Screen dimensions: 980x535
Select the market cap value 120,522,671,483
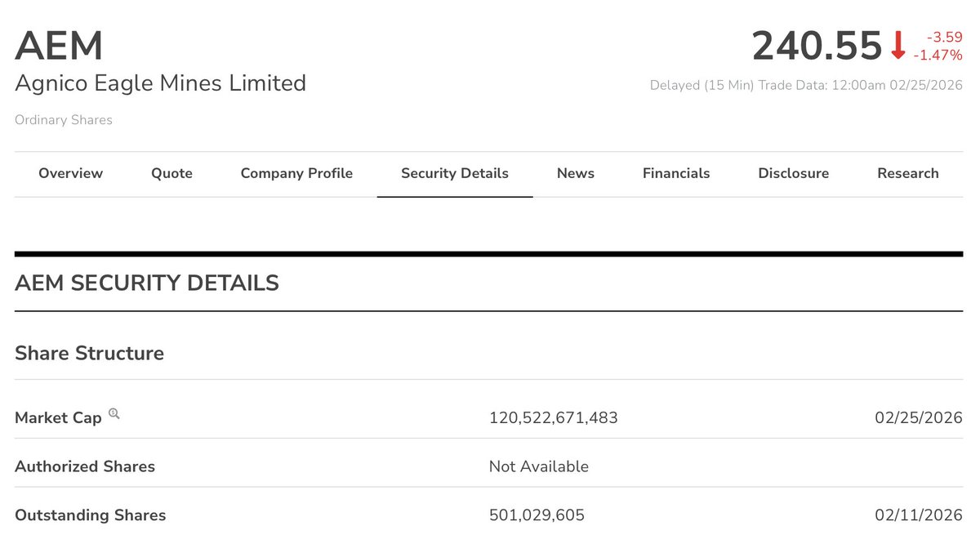pyautogui.click(x=554, y=418)
